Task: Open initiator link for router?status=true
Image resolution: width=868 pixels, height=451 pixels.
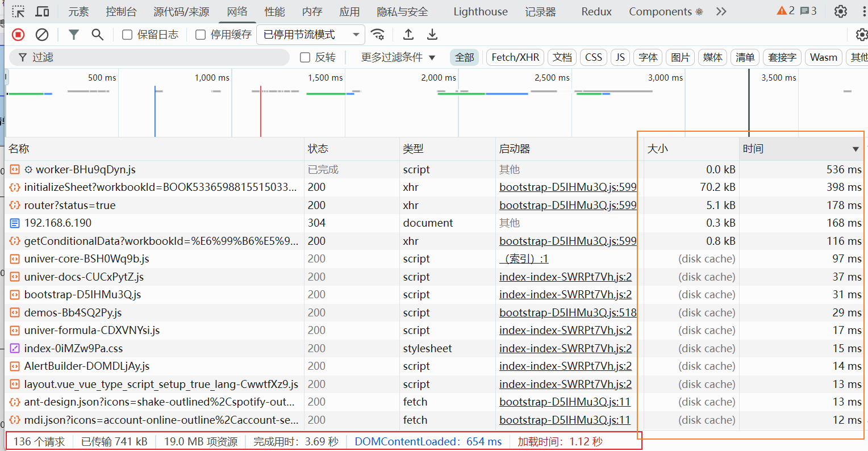Action: pos(568,205)
